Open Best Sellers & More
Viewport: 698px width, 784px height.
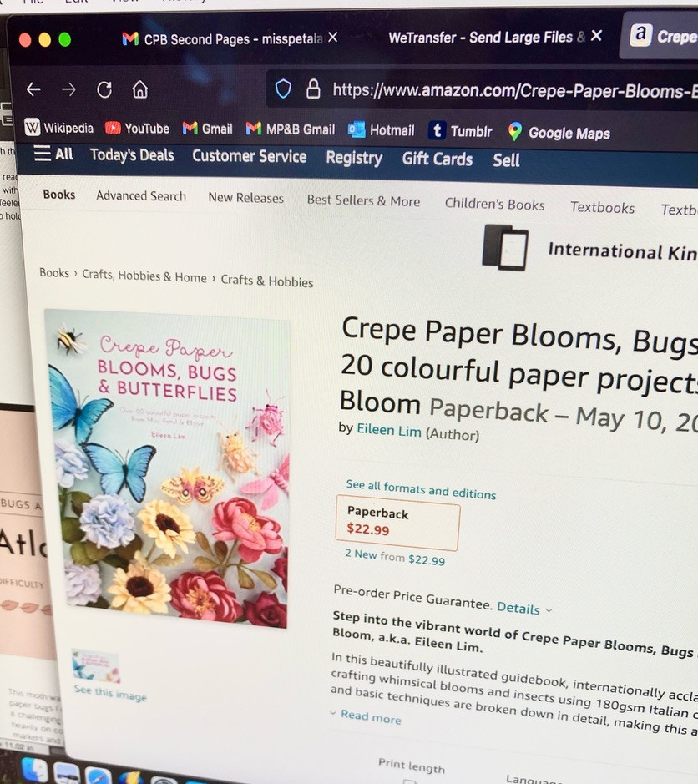363,200
